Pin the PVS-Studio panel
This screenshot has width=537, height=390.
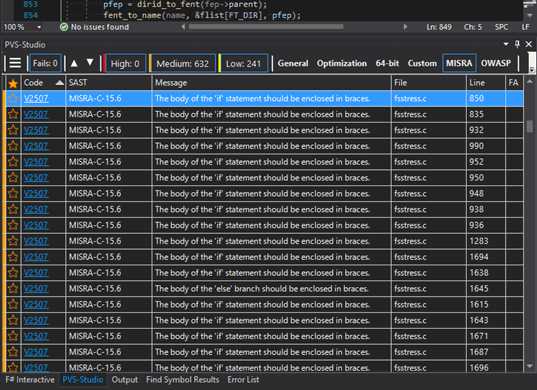pyautogui.click(x=517, y=44)
